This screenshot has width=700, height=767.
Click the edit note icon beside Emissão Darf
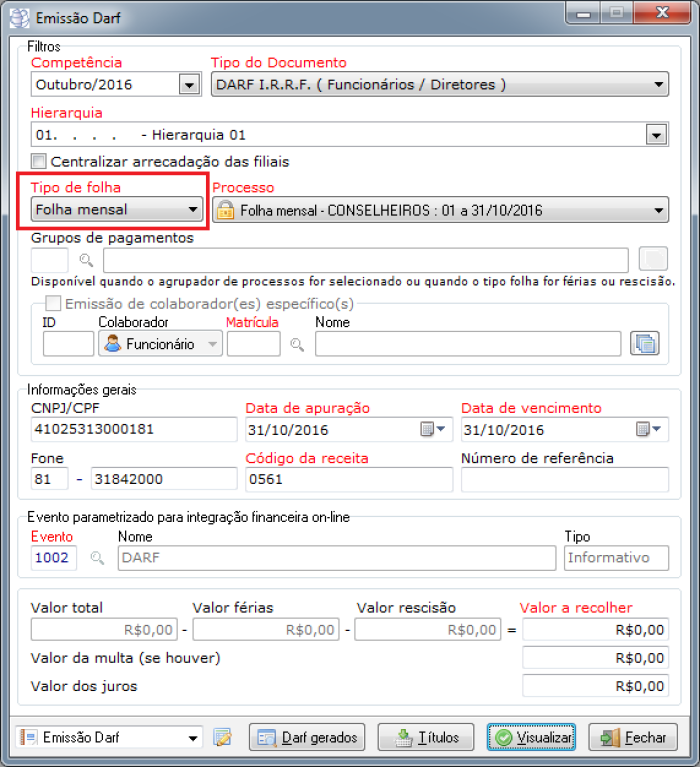[x=222, y=738]
